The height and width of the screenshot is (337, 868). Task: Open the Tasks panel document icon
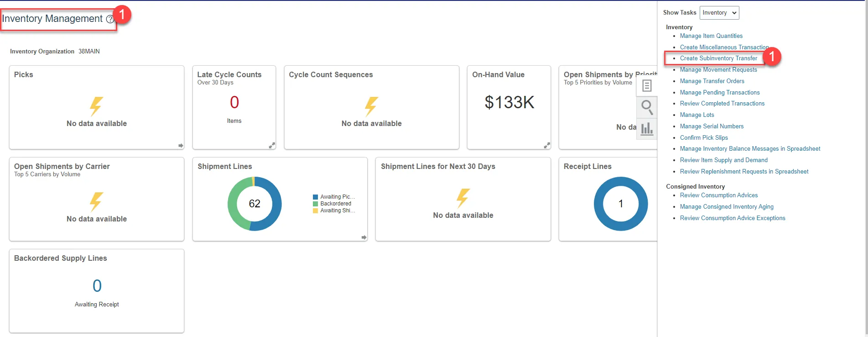pos(647,85)
